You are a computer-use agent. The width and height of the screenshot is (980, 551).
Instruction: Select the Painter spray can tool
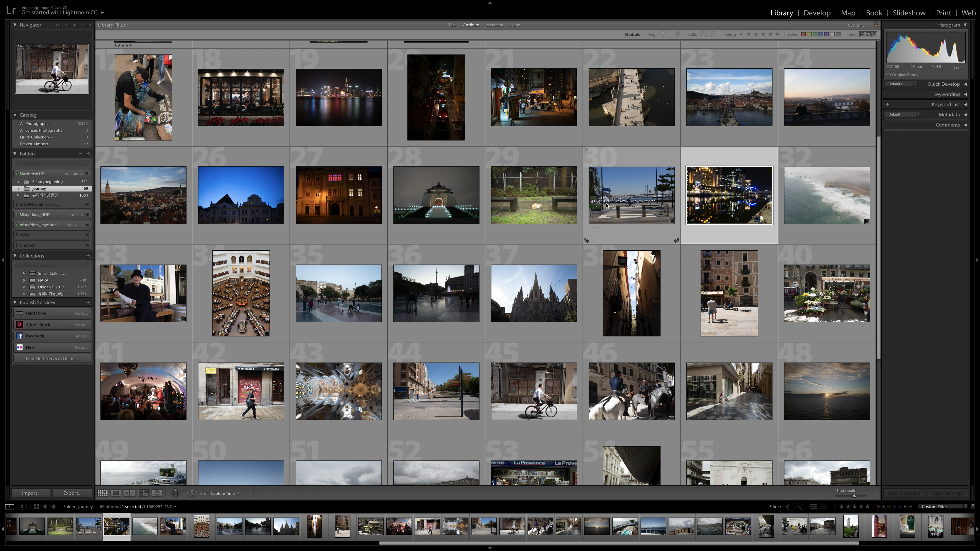pos(175,493)
